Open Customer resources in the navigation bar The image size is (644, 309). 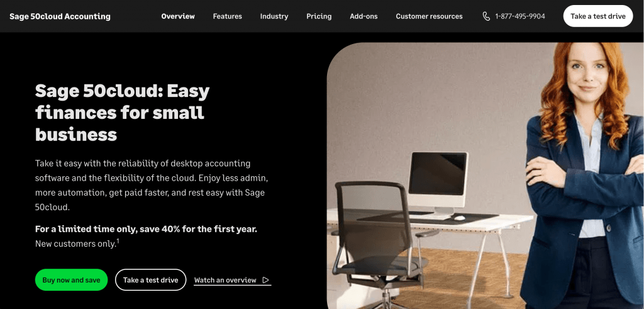[x=429, y=16]
